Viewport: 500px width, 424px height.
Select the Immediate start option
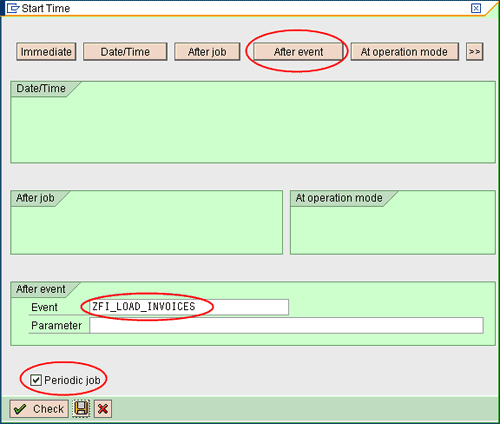point(46,52)
